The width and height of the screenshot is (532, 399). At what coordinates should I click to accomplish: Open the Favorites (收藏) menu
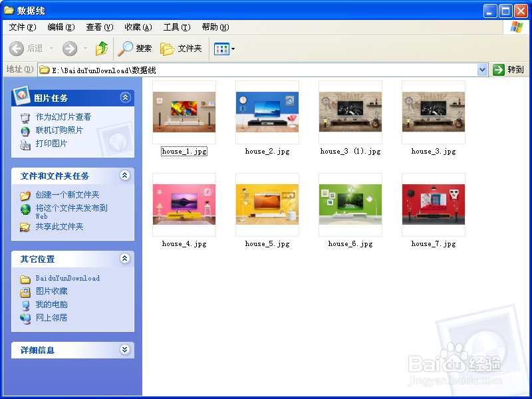138,27
